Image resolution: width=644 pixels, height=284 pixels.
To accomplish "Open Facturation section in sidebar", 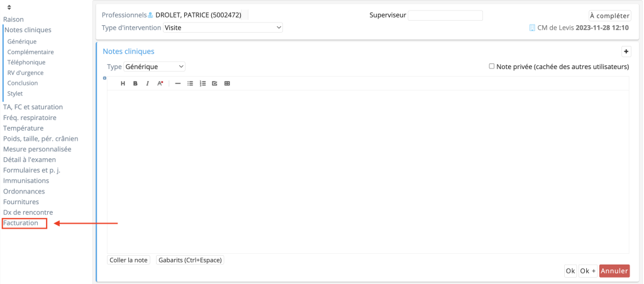I will 21,223.
